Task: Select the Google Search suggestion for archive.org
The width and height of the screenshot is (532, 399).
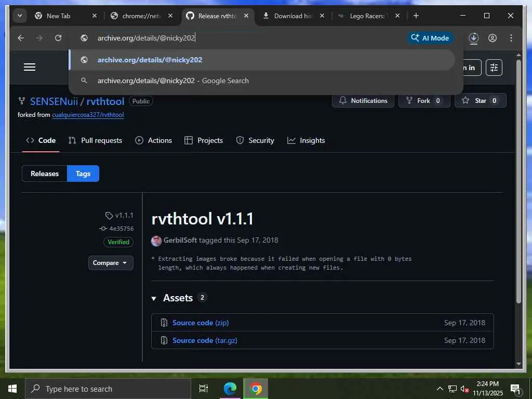Action: point(262,81)
